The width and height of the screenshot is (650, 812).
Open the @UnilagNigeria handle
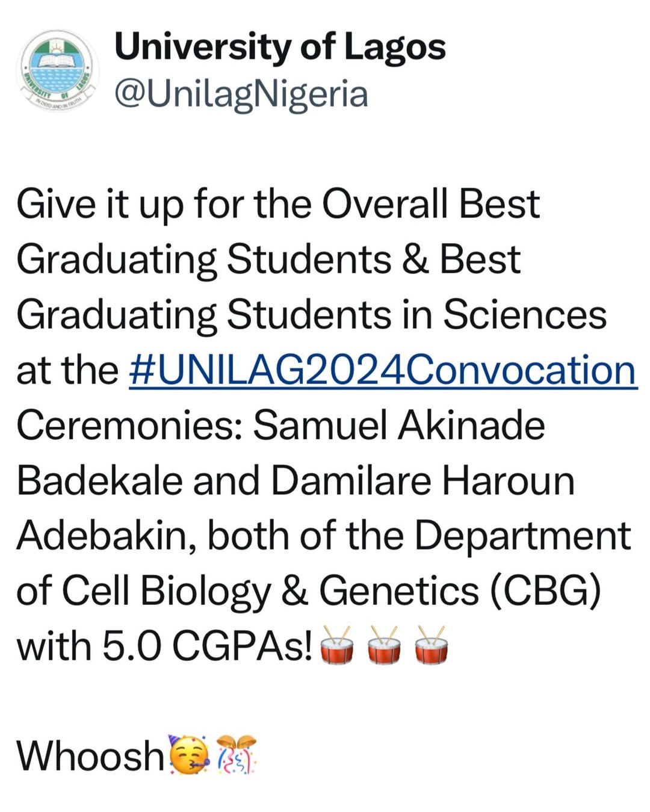241,94
